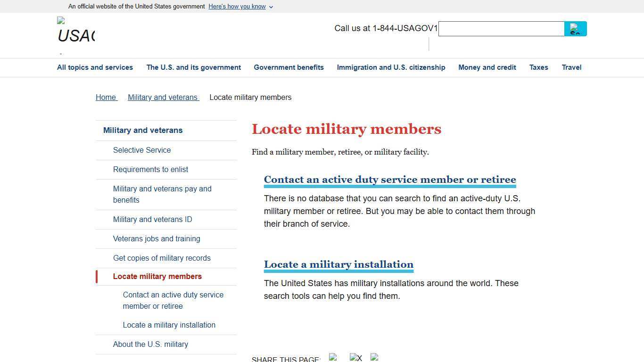
Task: Navigate to Military and veterans breadcrumb
Action: 163,97
